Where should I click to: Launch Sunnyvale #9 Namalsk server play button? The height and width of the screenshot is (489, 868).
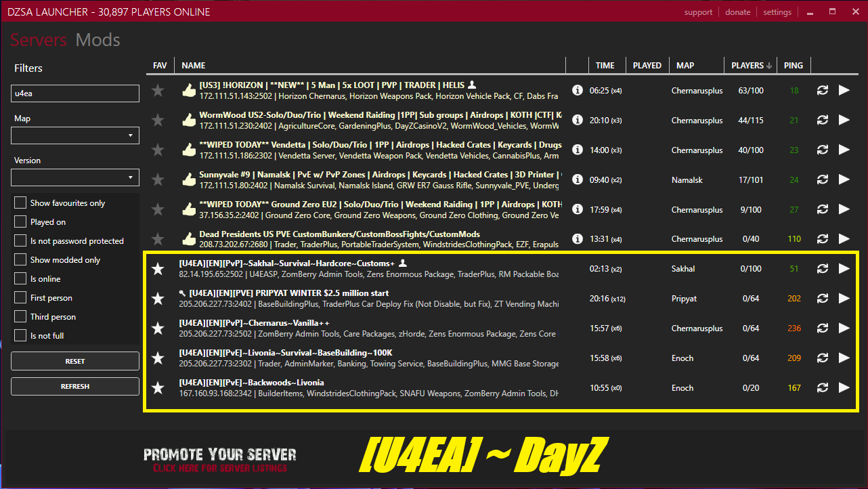pos(844,179)
